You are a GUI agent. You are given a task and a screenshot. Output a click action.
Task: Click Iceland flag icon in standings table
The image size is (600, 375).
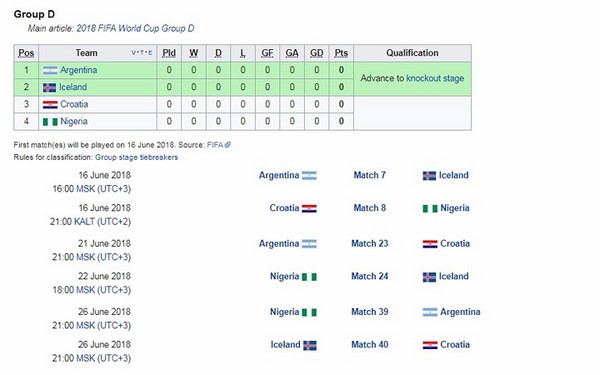tap(49, 88)
